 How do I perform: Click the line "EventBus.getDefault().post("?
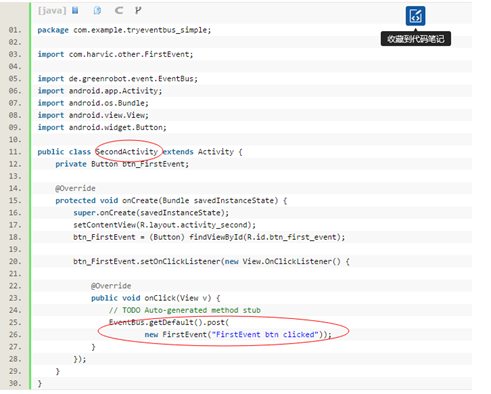pyautogui.click(x=169, y=322)
